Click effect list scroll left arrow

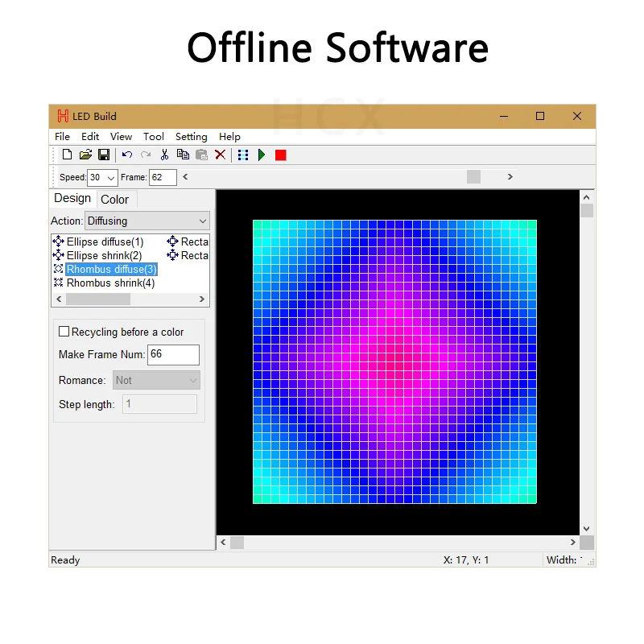click(59, 299)
